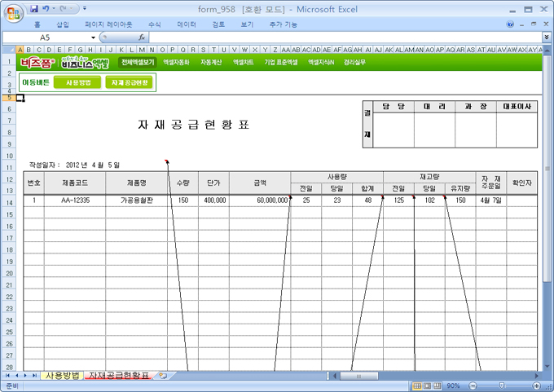The width and height of the screenshot is (554, 392).
Task: Click the insert function fx icon
Action: 142,37
